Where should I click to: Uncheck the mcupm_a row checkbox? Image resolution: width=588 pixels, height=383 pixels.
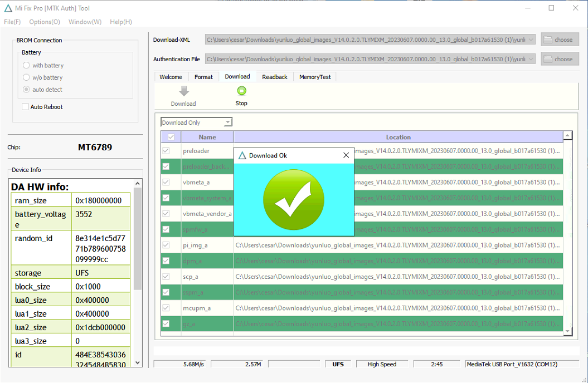(166, 308)
